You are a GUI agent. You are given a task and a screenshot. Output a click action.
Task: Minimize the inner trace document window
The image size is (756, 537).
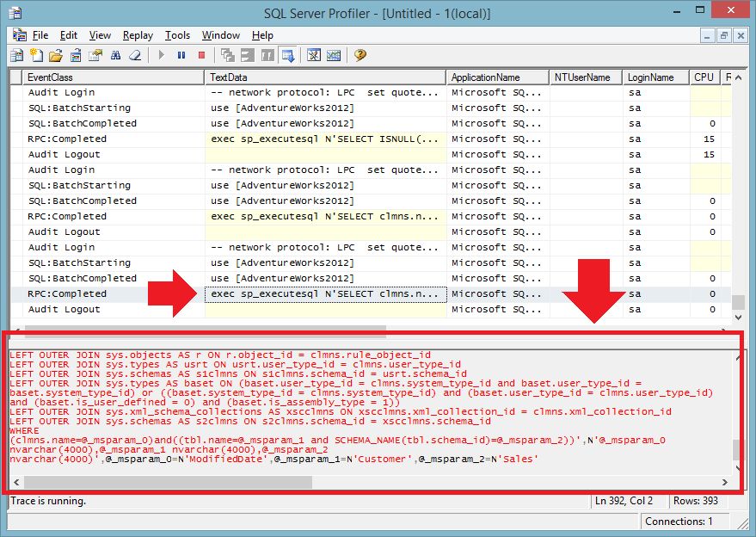(707, 35)
